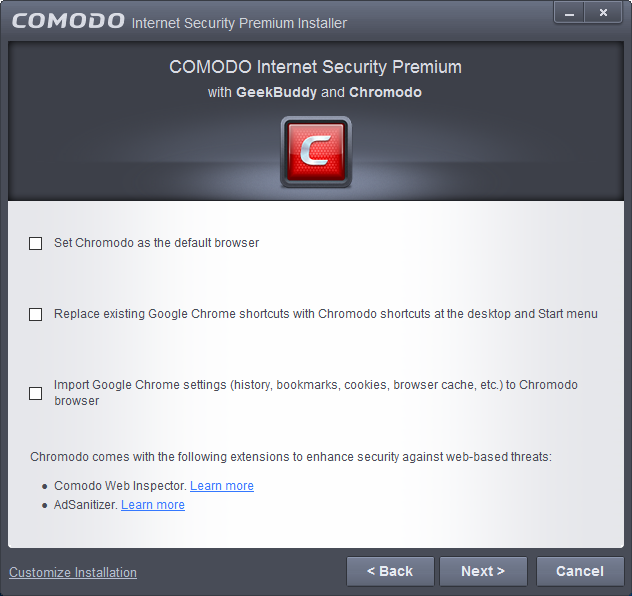Minimize the installer window
The height and width of the screenshot is (596, 632).
point(569,13)
